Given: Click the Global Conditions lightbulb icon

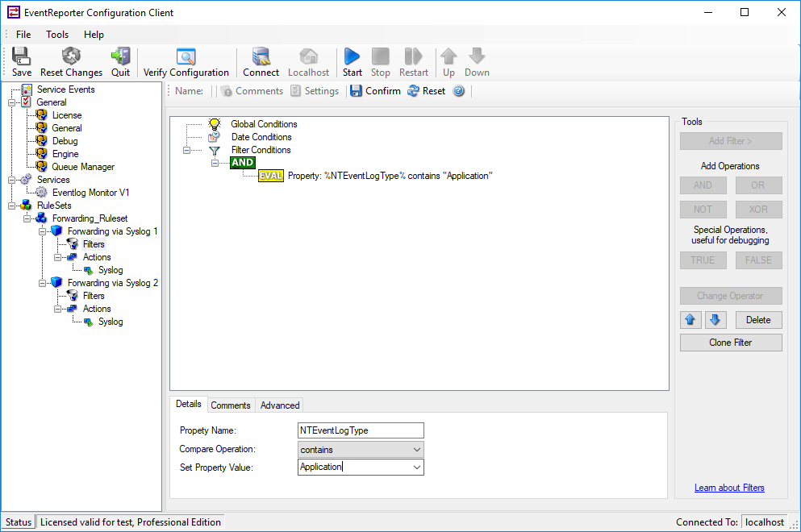Looking at the screenshot, I should pos(215,124).
